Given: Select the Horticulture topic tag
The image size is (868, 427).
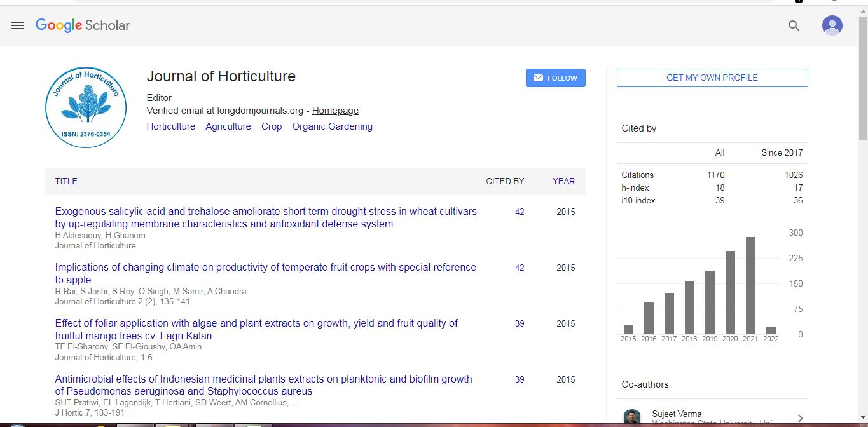Looking at the screenshot, I should [170, 126].
